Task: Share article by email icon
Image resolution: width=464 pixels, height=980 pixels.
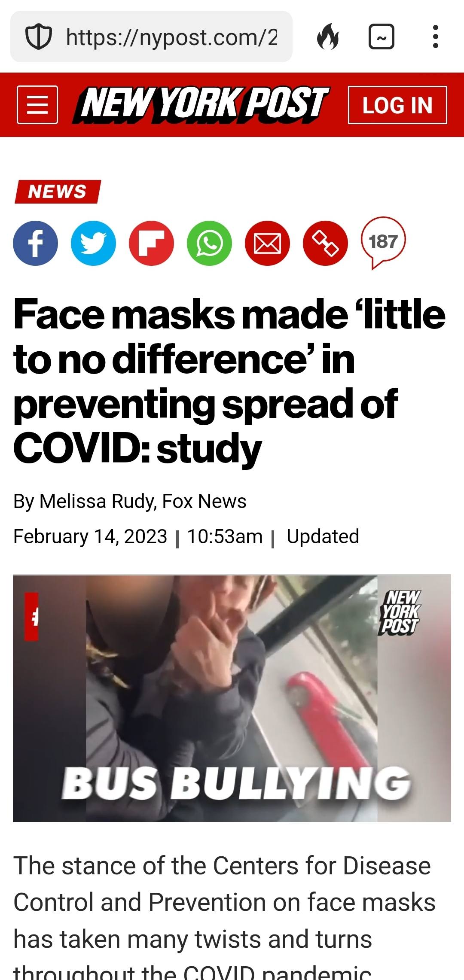Action: 267,243
